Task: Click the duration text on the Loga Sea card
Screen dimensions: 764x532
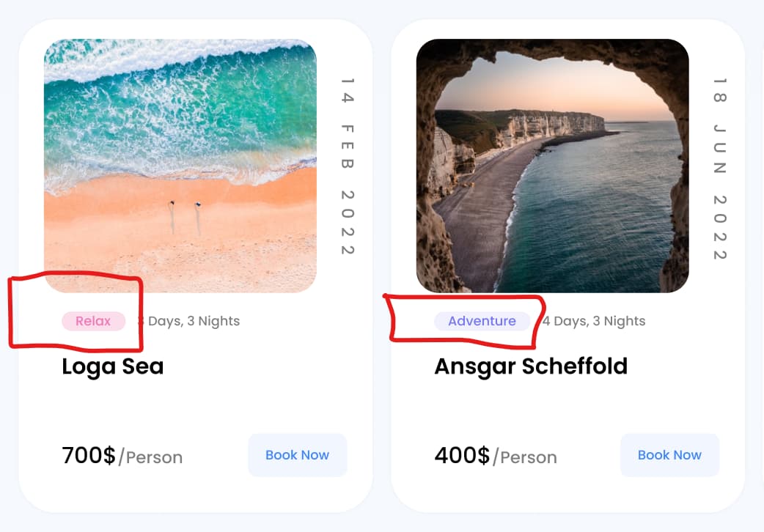Action: point(189,321)
